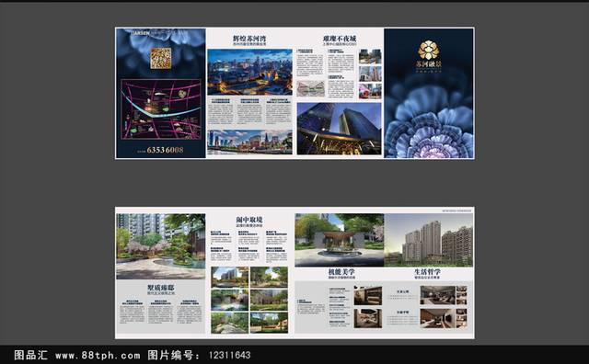Viewport: 589px width, 364px height.
Task: Click the 闹中取境 heading
Action: [249, 220]
